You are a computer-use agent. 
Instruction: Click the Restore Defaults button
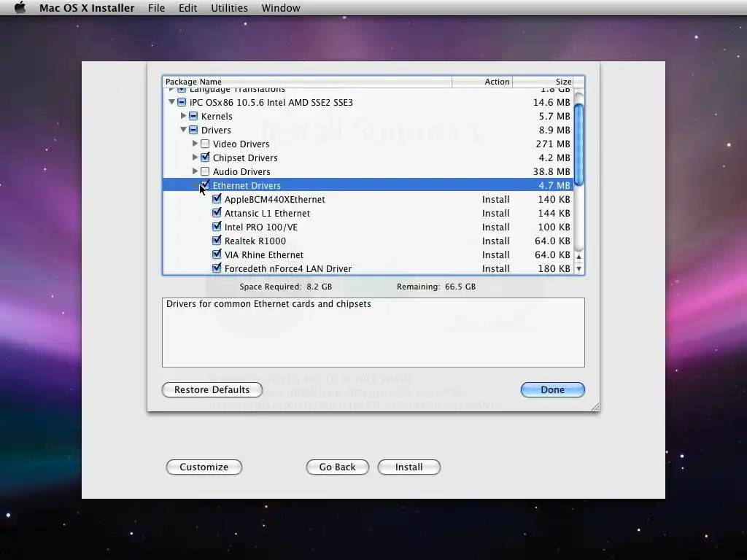[212, 389]
